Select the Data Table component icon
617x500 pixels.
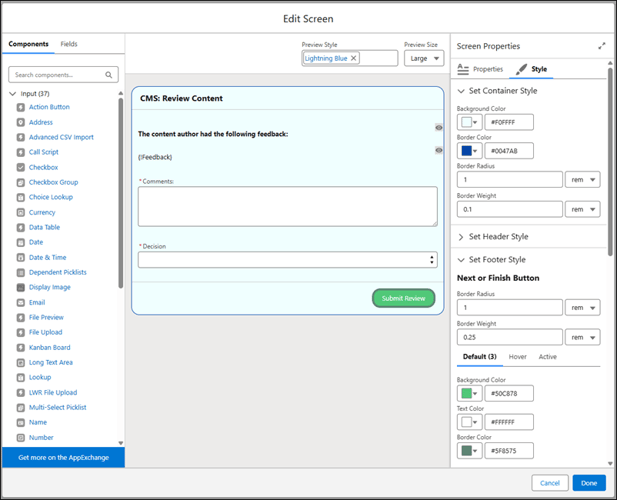[x=21, y=228]
